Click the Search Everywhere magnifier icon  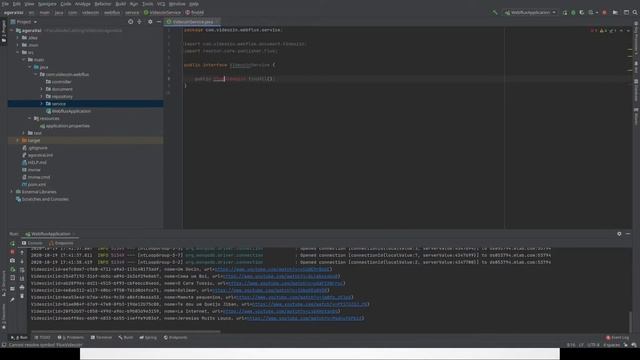click(x=635, y=13)
